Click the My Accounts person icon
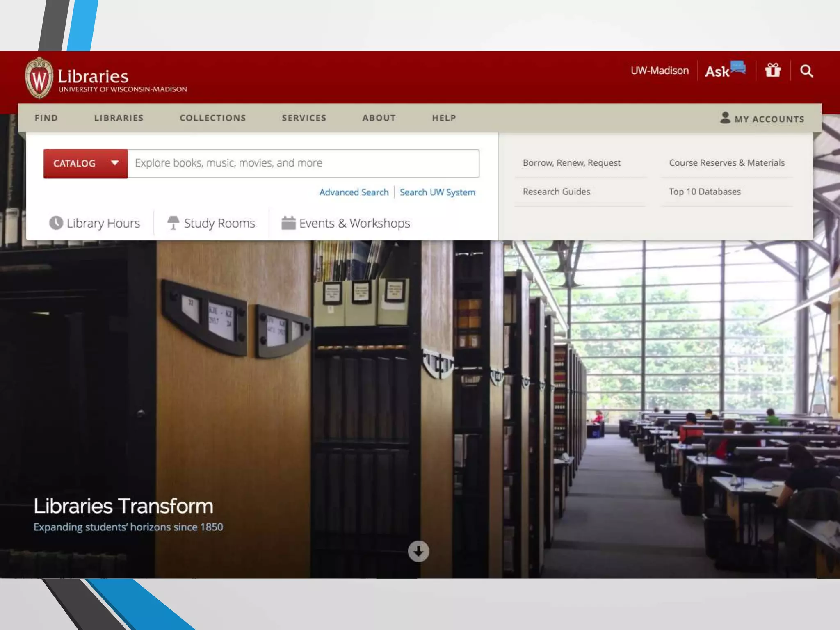 pyautogui.click(x=725, y=118)
